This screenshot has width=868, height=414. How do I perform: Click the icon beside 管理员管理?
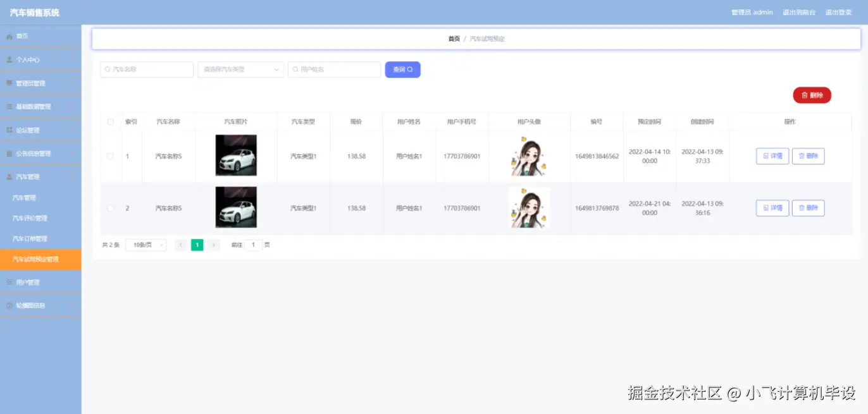pos(9,83)
